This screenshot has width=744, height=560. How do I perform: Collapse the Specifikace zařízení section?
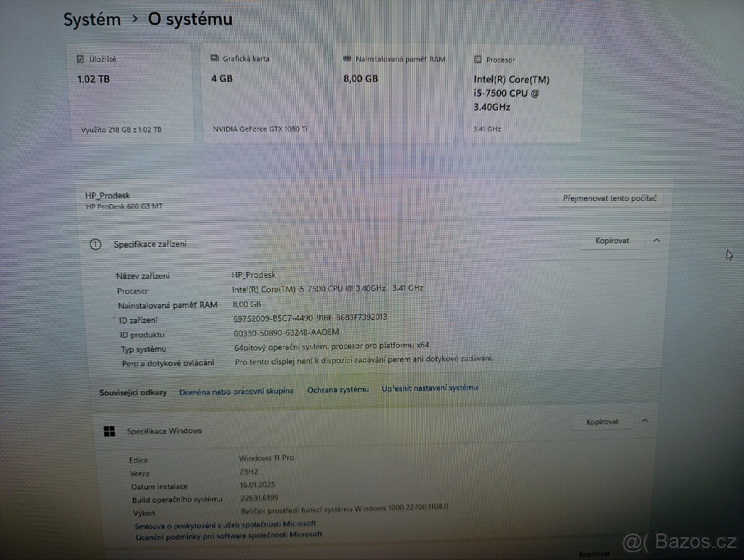click(x=656, y=240)
